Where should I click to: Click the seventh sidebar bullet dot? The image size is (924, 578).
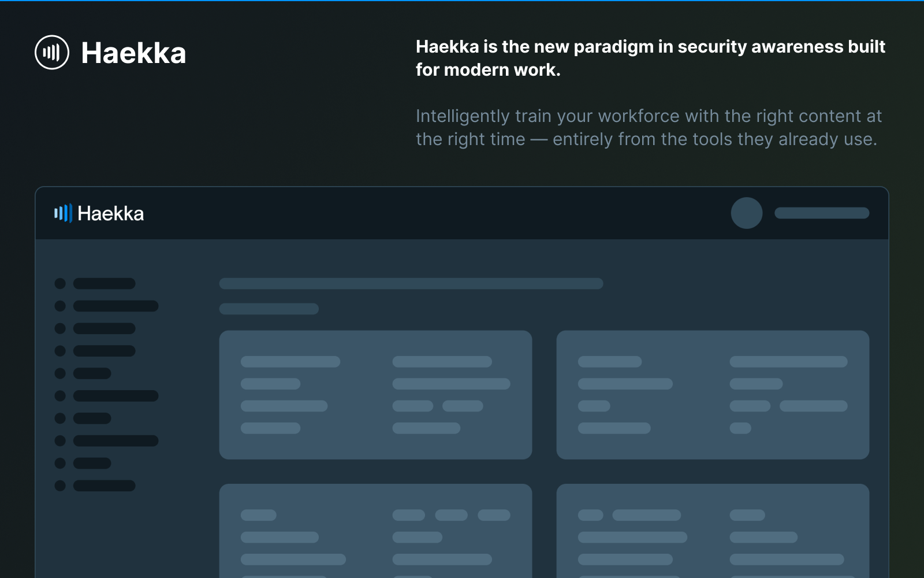[x=60, y=418]
